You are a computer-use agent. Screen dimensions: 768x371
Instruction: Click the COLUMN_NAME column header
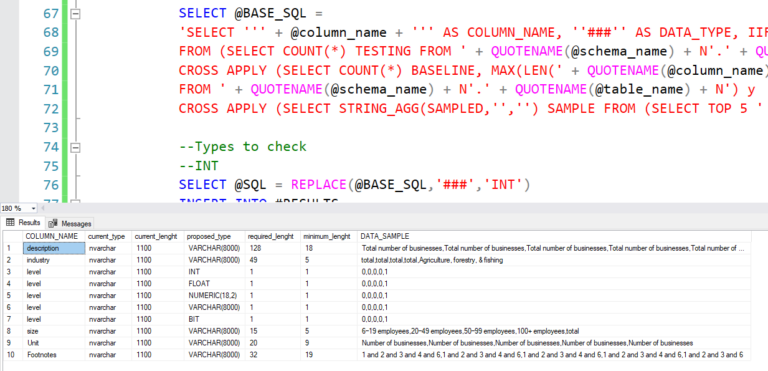[52, 237]
